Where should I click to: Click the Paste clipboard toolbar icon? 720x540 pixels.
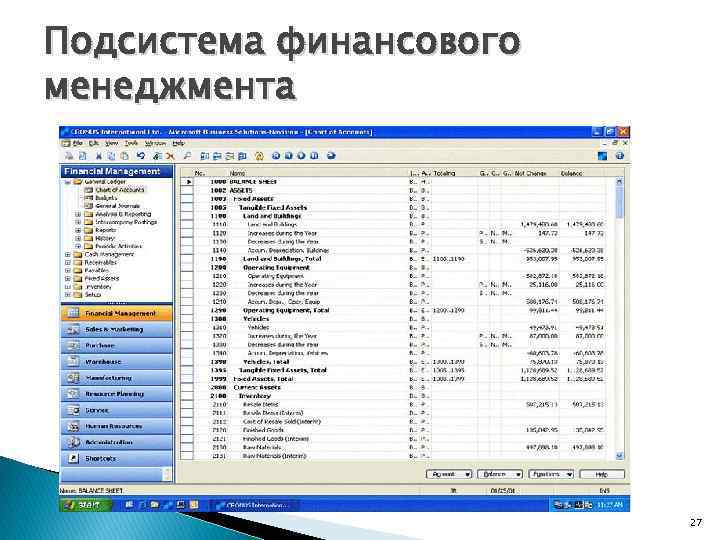pos(124,156)
